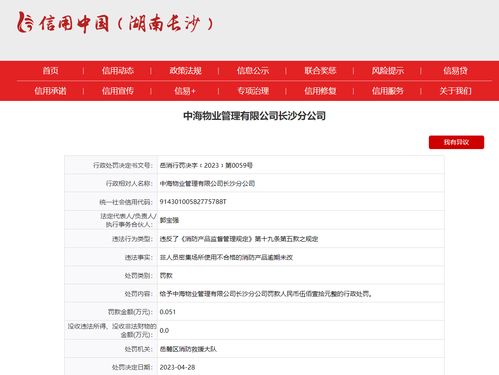Click the 违法事实 value text
Image resolution: width=499 pixels, height=375 pixels.
(x=226, y=257)
